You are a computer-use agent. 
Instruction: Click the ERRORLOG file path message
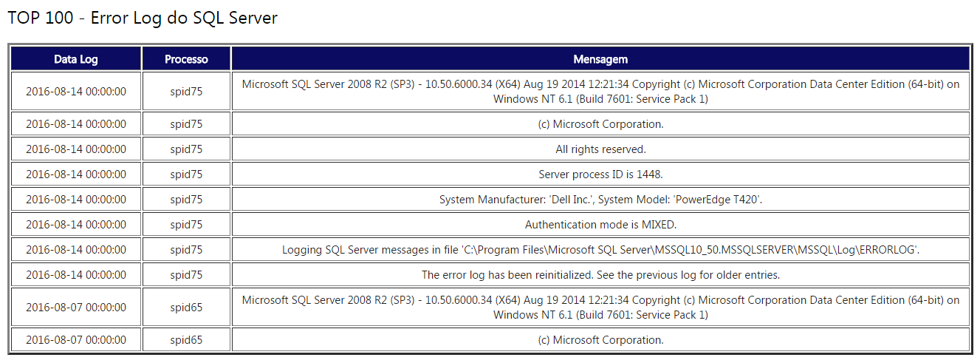click(x=600, y=250)
